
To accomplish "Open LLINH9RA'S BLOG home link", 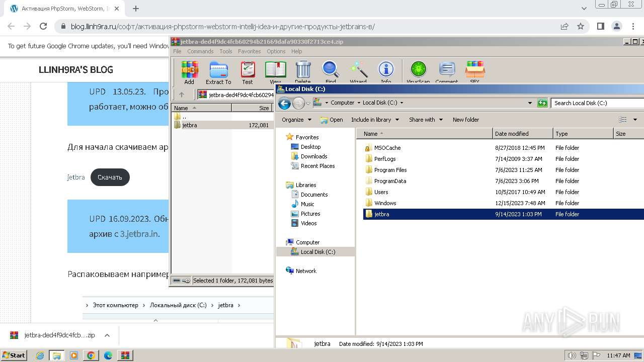I will (76, 70).
